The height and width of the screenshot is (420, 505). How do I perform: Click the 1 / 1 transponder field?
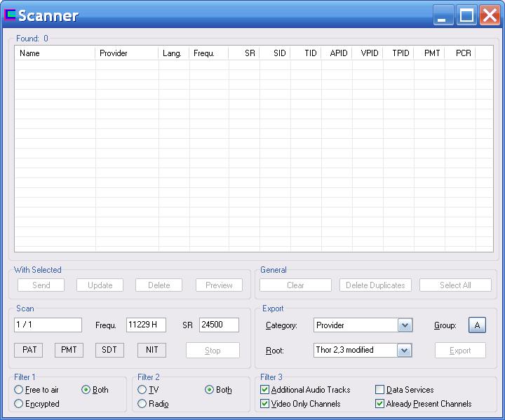coord(48,325)
